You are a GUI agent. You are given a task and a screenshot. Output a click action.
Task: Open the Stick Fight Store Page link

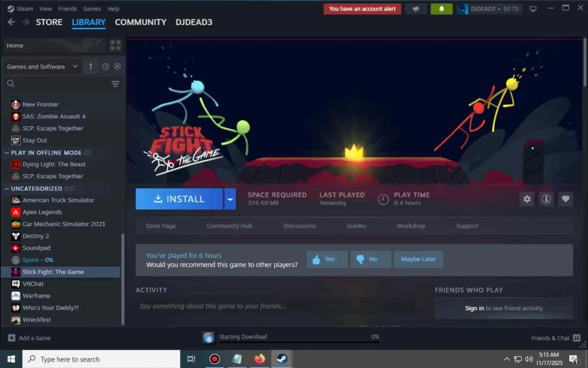(x=161, y=226)
